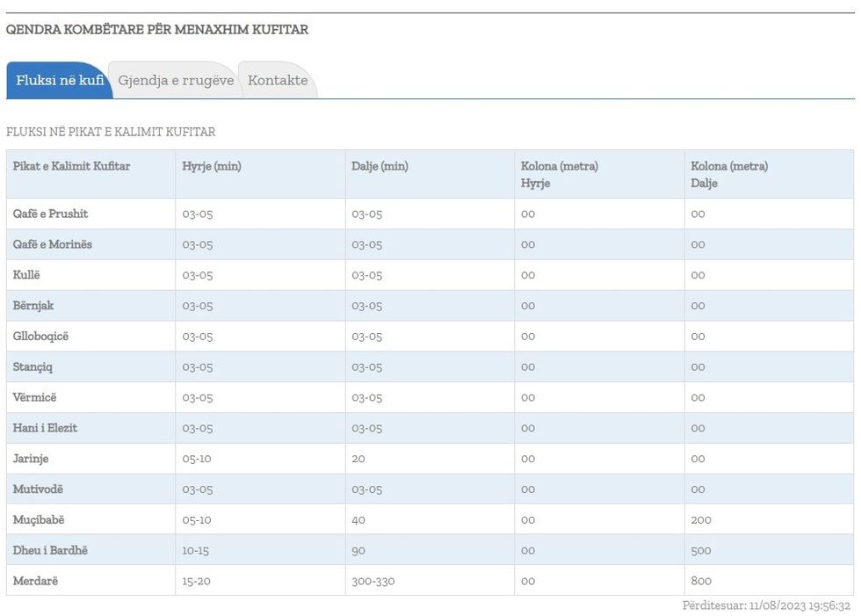
Task: Select the 500 metre queue for Dheu i Bardhë
Action: 701,550
